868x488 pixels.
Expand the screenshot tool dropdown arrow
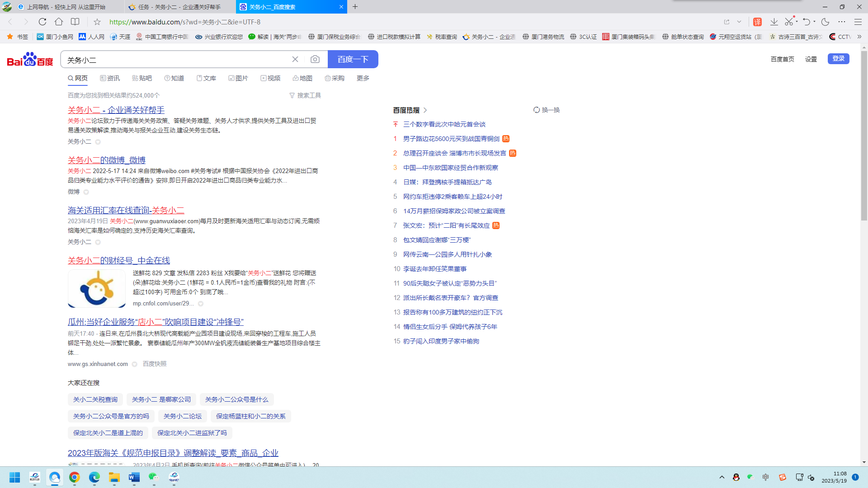(797, 22)
